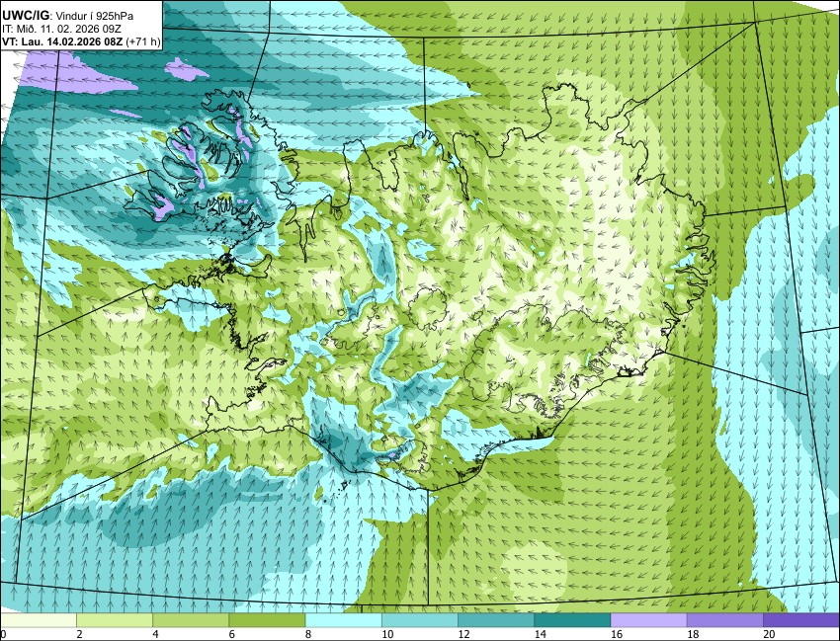Click the legend scale label '20'
Viewport: 840px width, 641px height.
(769, 634)
